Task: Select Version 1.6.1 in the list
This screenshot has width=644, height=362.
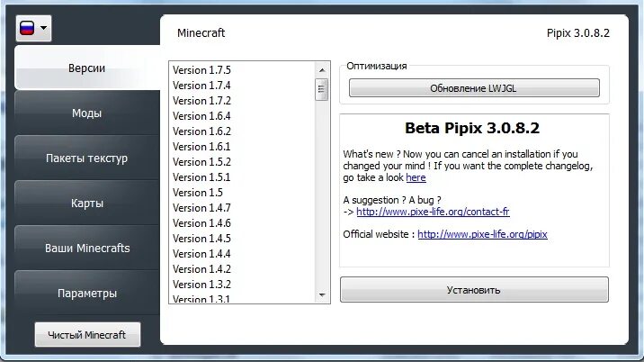Action: point(242,147)
